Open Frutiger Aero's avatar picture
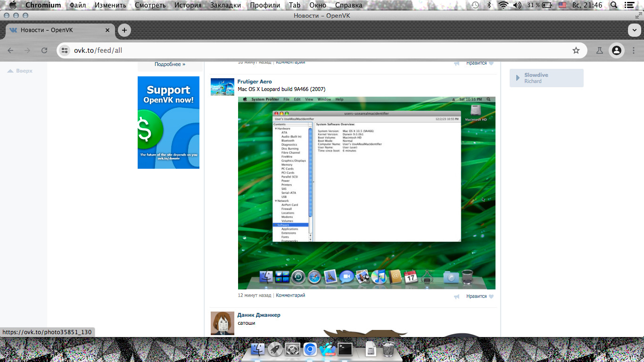This screenshot has width=644, height=362. pyautogui.click(x=223, y=87)
